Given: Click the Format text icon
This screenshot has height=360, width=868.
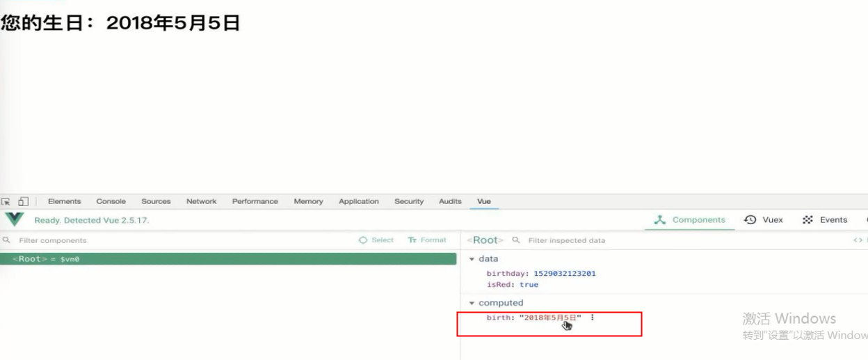Looking at the screenshot, I should click(x=412, y=240).
